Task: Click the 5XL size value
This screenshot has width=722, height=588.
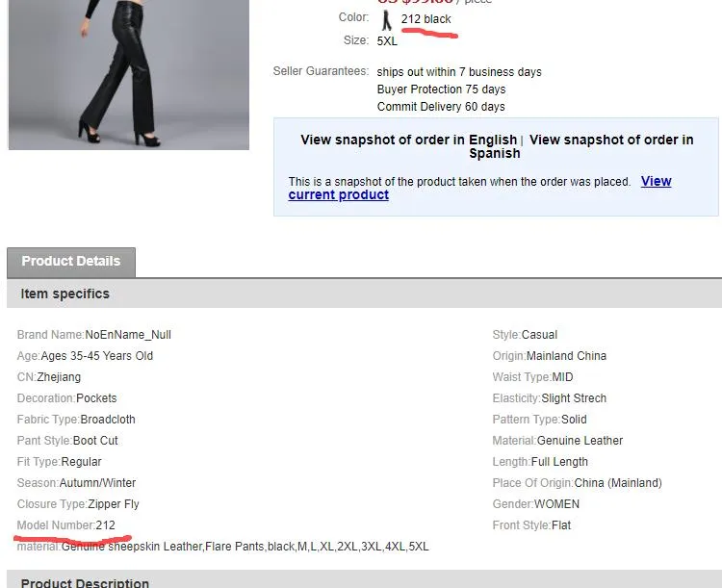Action: pos(387,41)
